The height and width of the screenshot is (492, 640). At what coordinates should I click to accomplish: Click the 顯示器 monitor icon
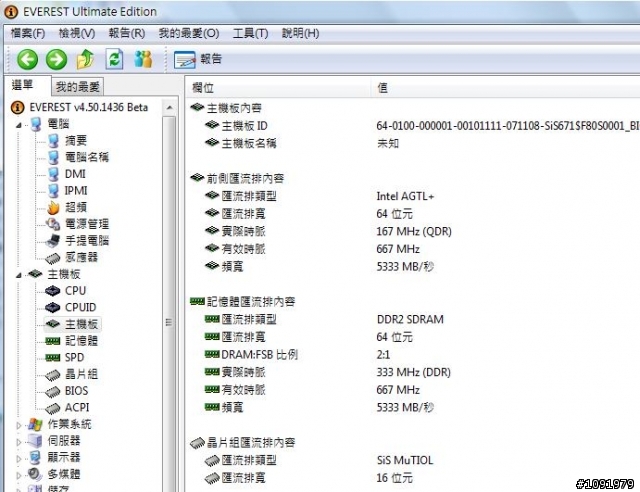pos(36,458)
